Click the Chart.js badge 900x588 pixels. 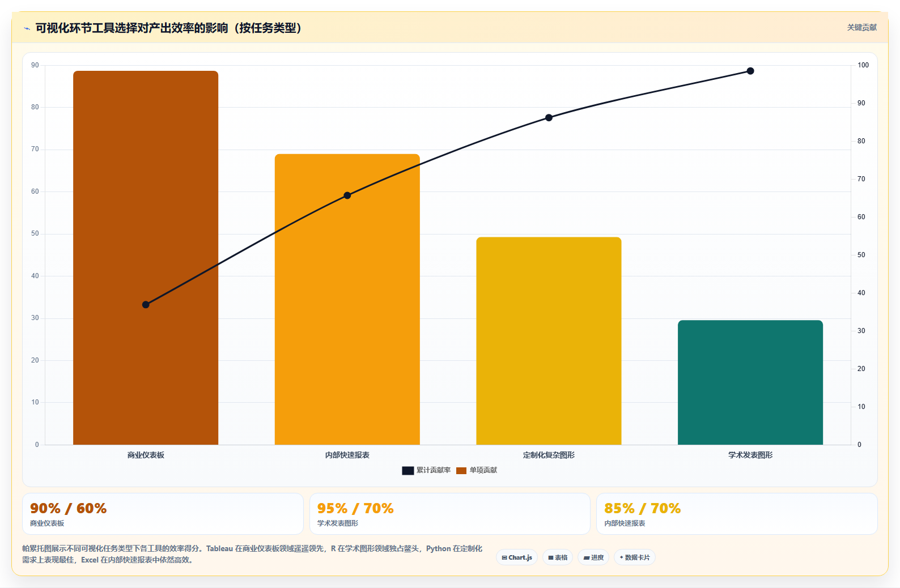517,557
